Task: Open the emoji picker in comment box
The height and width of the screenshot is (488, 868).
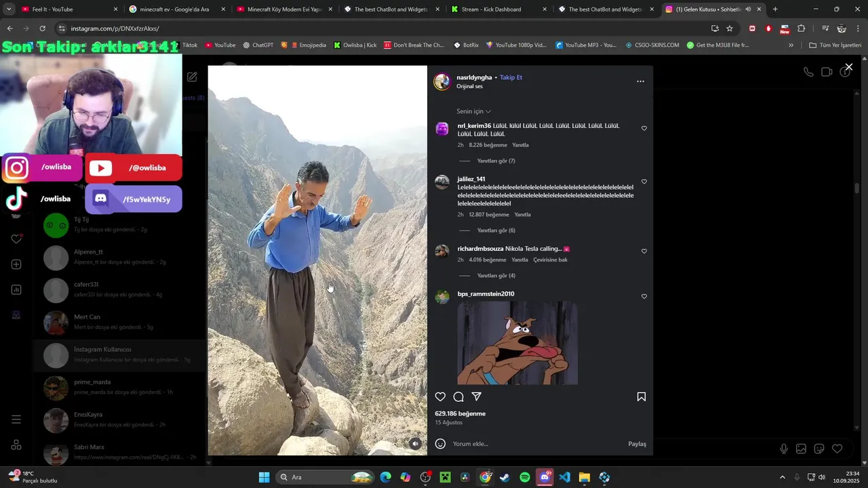Action: (440, 444)
